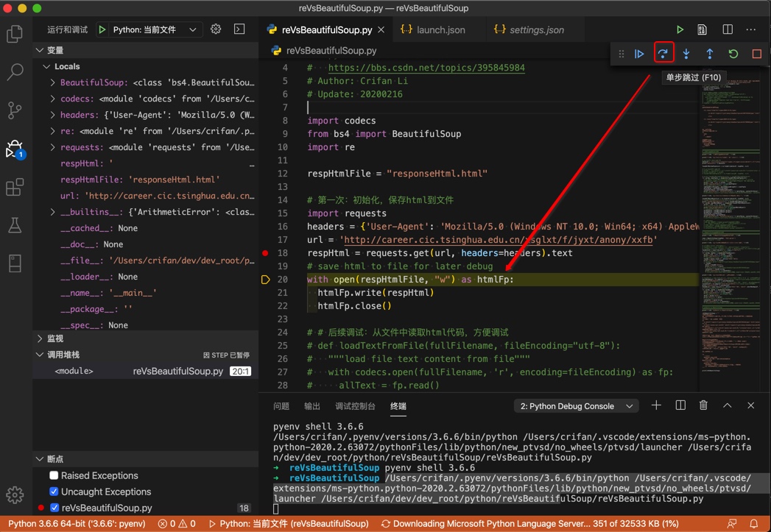Open the Extensions view
Viewport: 771px width, 532px height.
[x=15, y=187]
